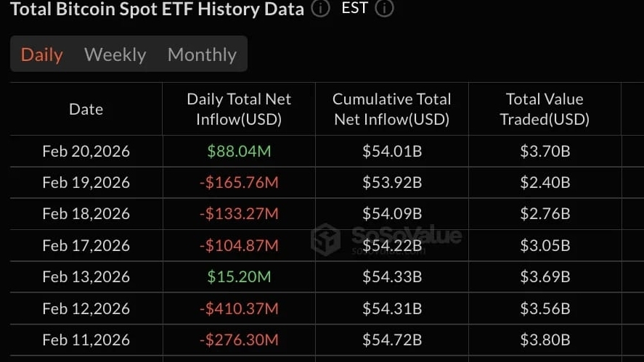Screen dimensions: 644x362
Task: Click the $15.20M inflow value
Action: pos(239,277)
